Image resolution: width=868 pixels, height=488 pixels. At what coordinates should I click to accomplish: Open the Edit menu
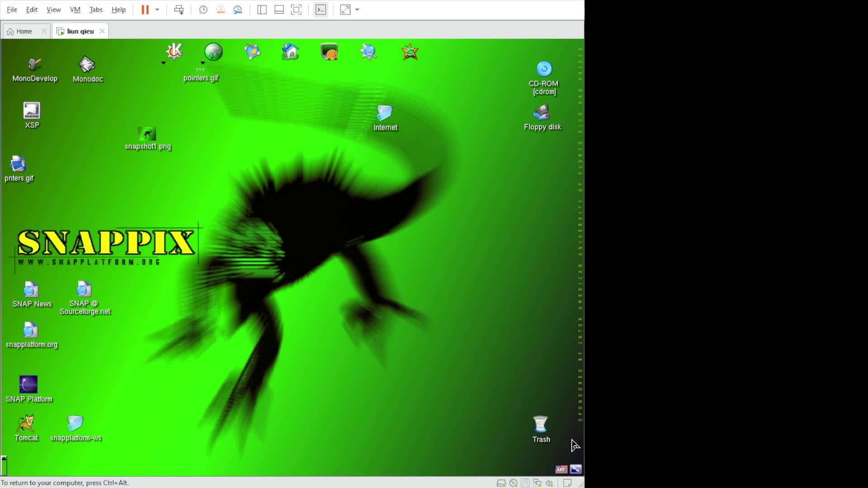(32, 9)
